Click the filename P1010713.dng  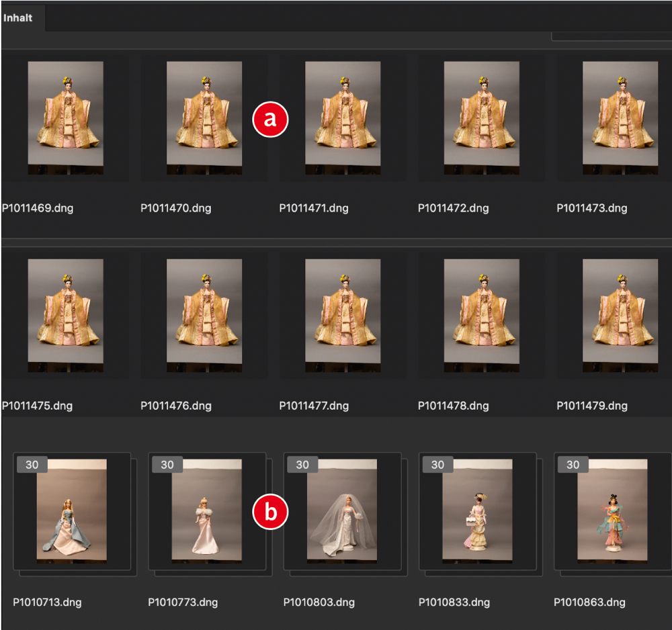(47, 602)
